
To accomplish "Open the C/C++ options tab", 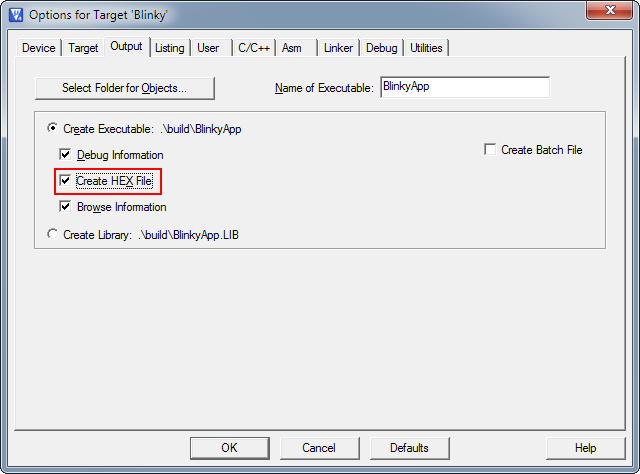I will point(254,48).
